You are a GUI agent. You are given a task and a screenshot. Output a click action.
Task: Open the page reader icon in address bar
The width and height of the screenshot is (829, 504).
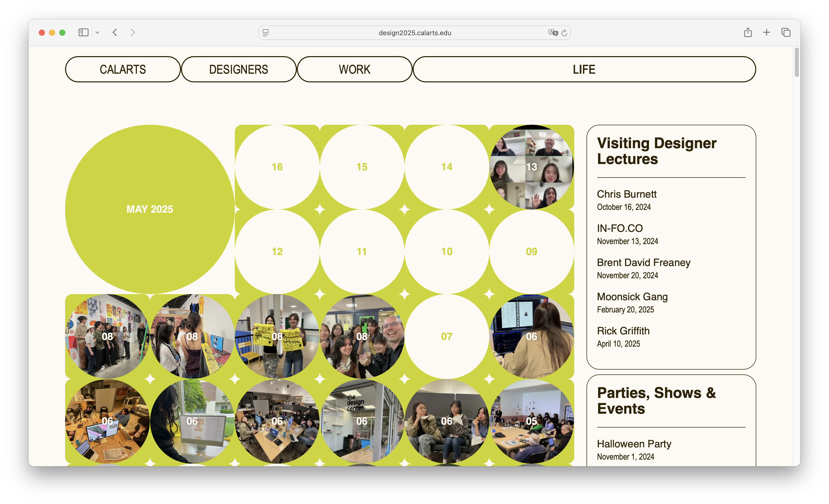[265, 33]
